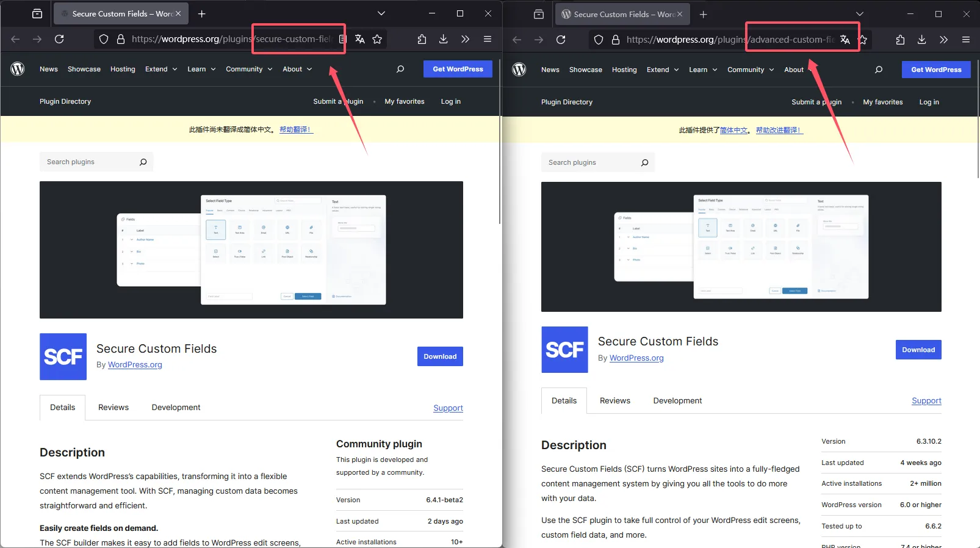The width and height of the screenshot is (980, 548).
Task: Expand Learn dropdown in left window
Action: tap(201, 69)
